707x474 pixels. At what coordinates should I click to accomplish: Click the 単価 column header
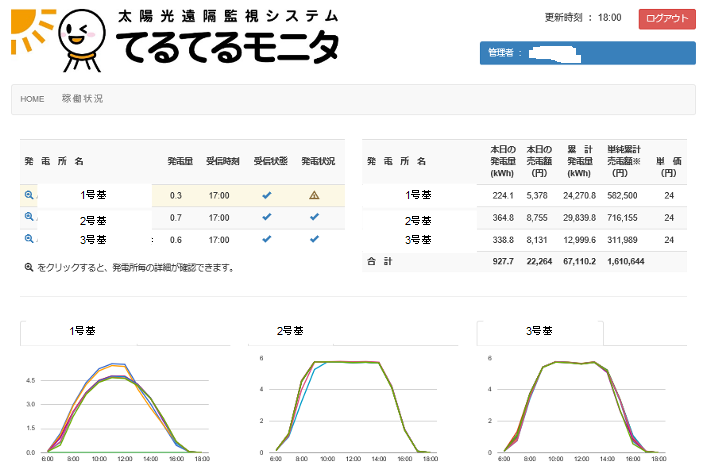pos(669,166)
